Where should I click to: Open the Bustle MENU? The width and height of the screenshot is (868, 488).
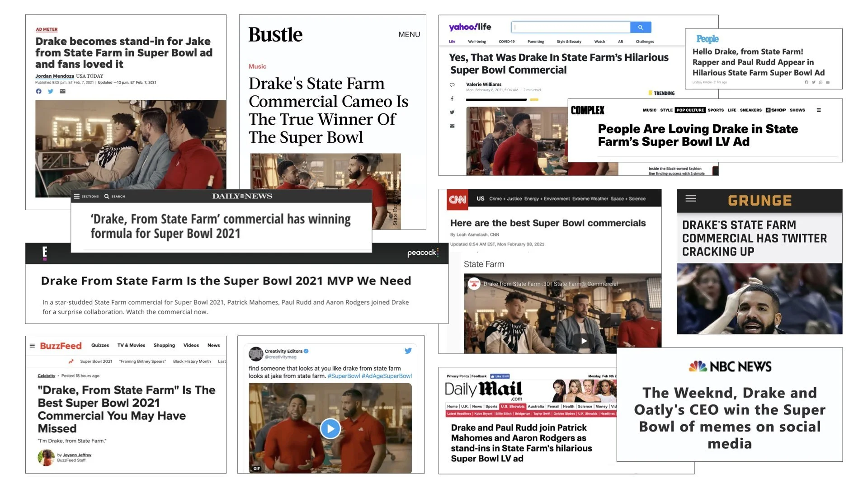point(409,35)
